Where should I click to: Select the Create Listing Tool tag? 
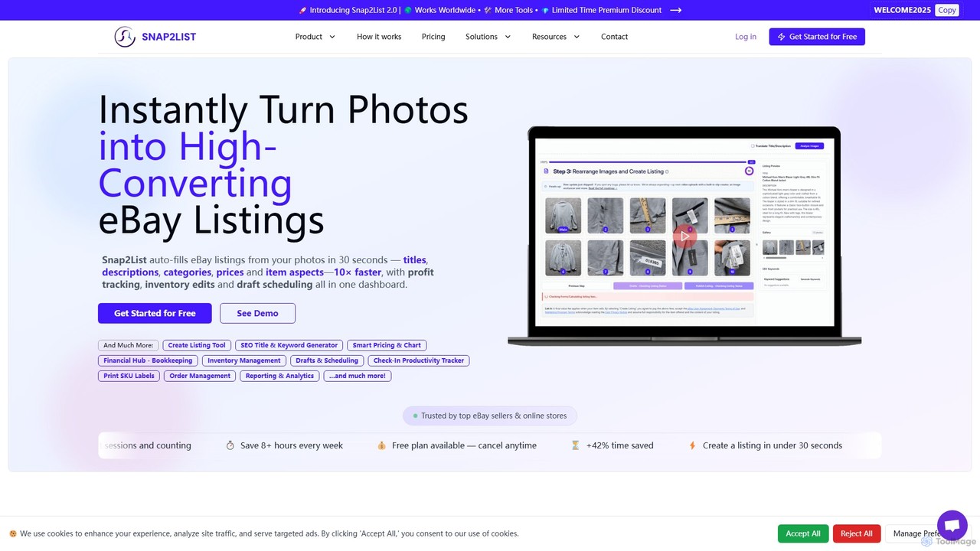pos(197,345)
